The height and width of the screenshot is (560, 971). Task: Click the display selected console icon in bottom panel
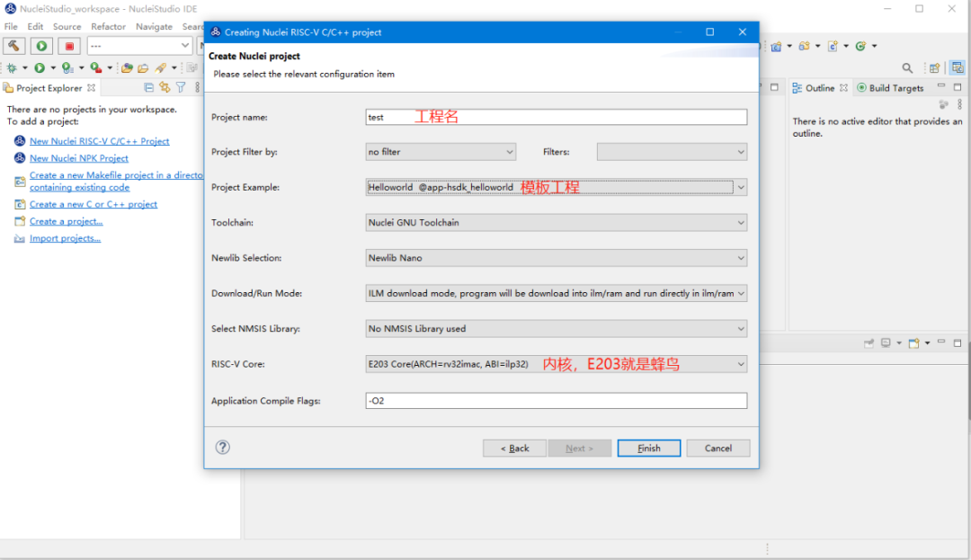886,342
